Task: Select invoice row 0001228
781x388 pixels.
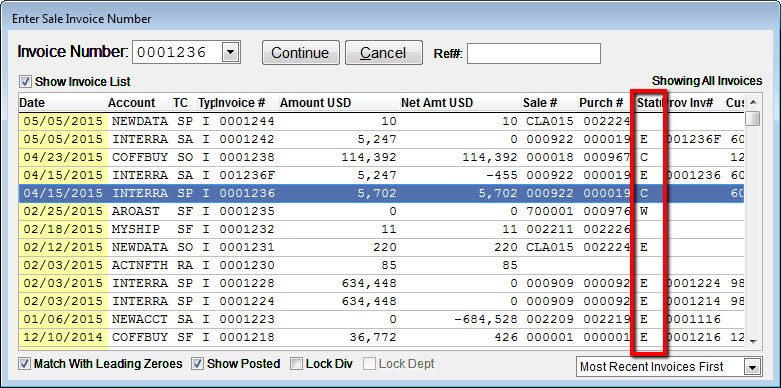Action: point(381,283)
